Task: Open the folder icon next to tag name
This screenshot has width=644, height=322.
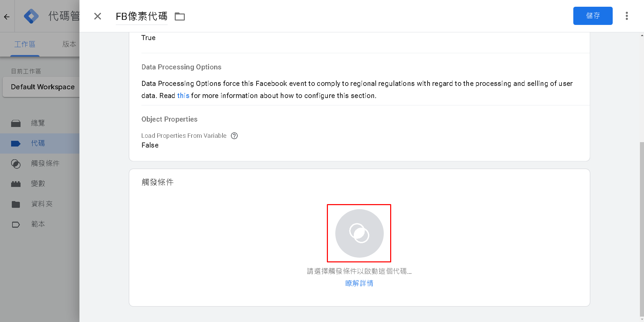Action: pyautogui.click(x=180, y=16)
